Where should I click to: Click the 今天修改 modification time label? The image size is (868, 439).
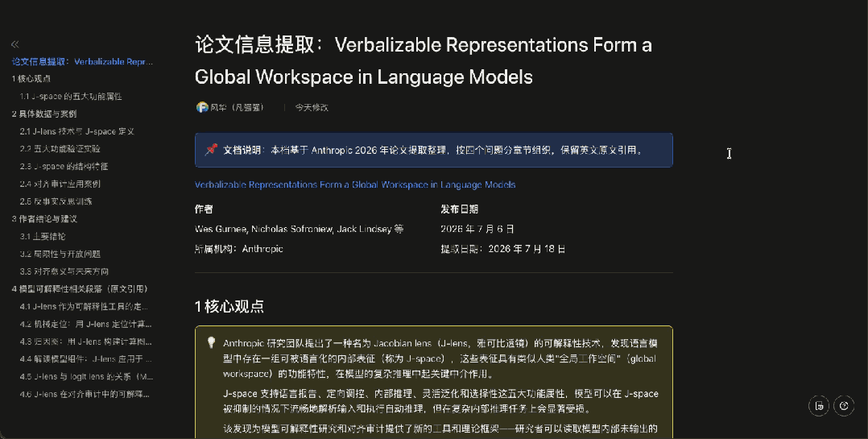click(x=311, y=107)
